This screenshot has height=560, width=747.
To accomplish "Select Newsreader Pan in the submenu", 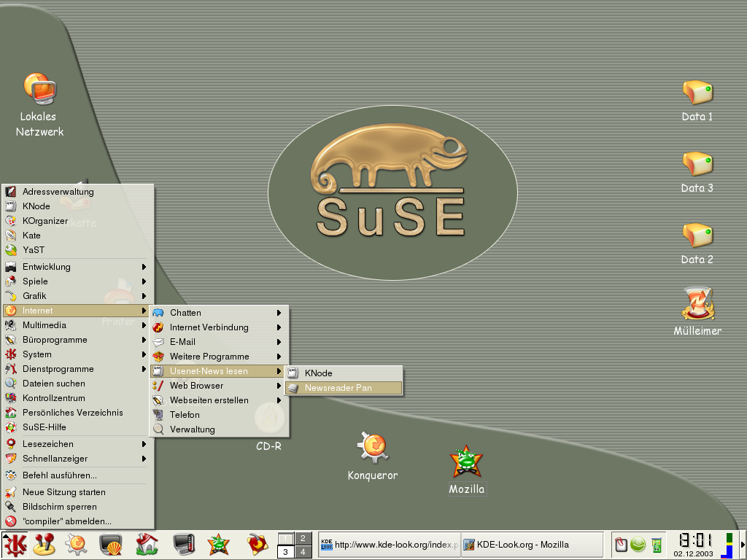I will coord(344,388).
